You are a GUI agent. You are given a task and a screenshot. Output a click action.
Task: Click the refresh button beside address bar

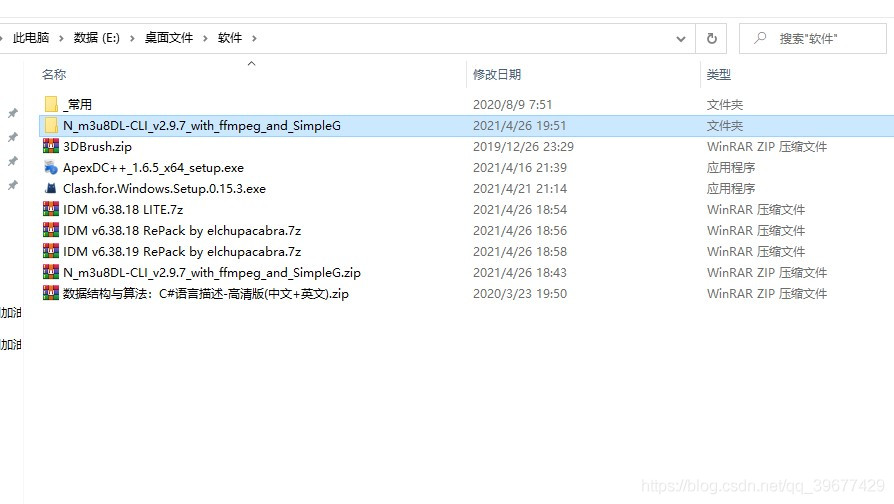[x=712, y=38]
